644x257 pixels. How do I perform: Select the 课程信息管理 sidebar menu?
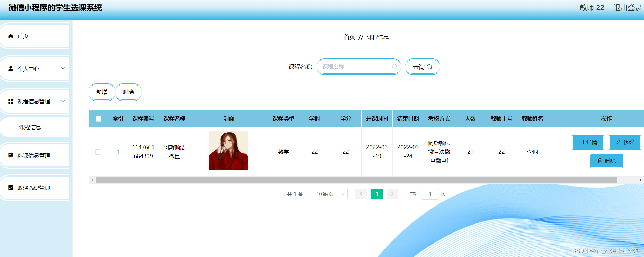[x=35, y=101]
